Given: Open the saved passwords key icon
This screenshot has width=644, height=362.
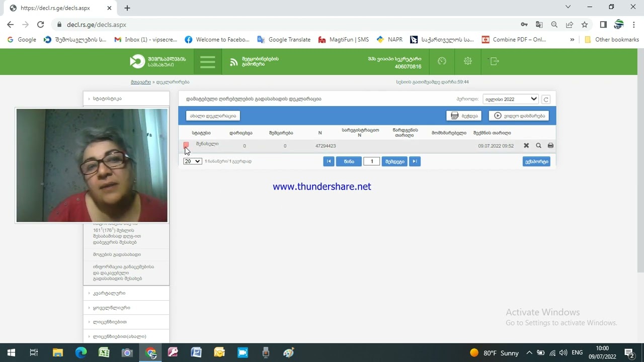Looking at the screenshot, I should pos(524,25).
